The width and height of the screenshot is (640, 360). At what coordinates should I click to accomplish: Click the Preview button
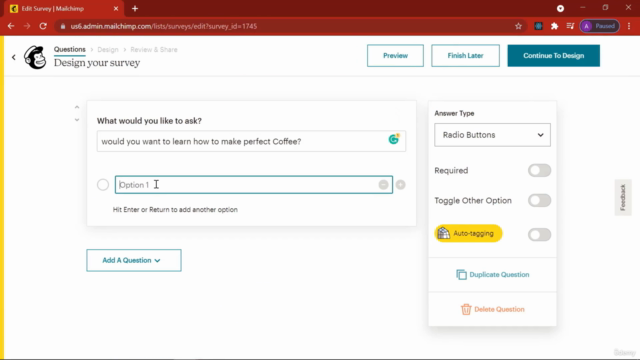point(395,56)
